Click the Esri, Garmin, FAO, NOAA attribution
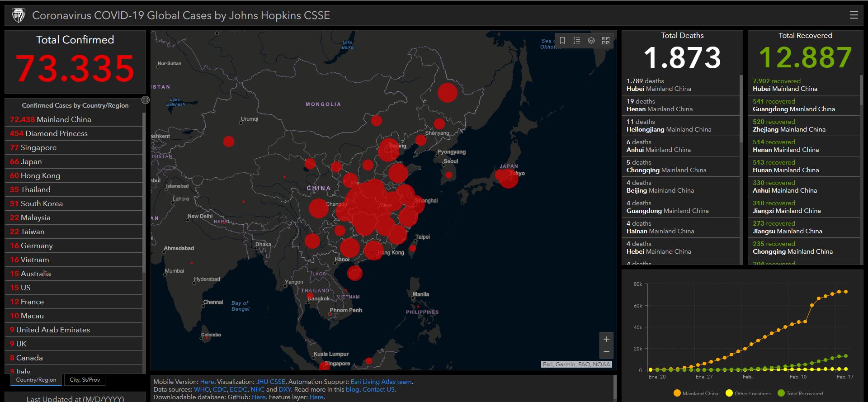Image resolution: width=868 pixels, height=402 pixels. pyautogui.click(x=576, y=364)
